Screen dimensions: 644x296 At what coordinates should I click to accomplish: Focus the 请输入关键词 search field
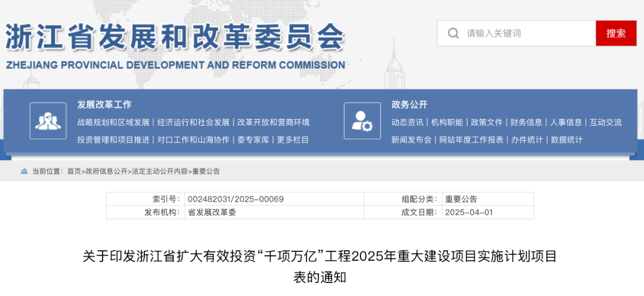click(516, 33)
